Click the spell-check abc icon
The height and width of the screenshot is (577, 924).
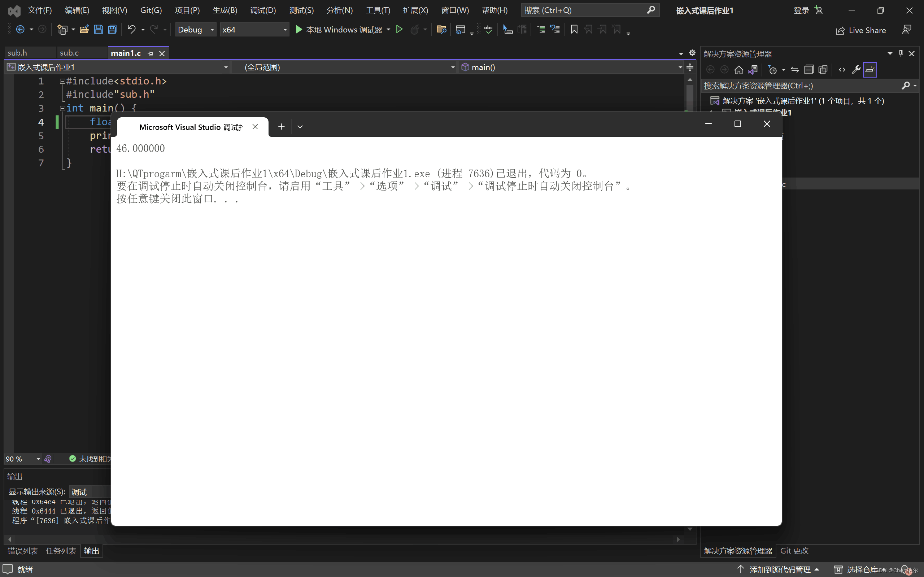488,29
